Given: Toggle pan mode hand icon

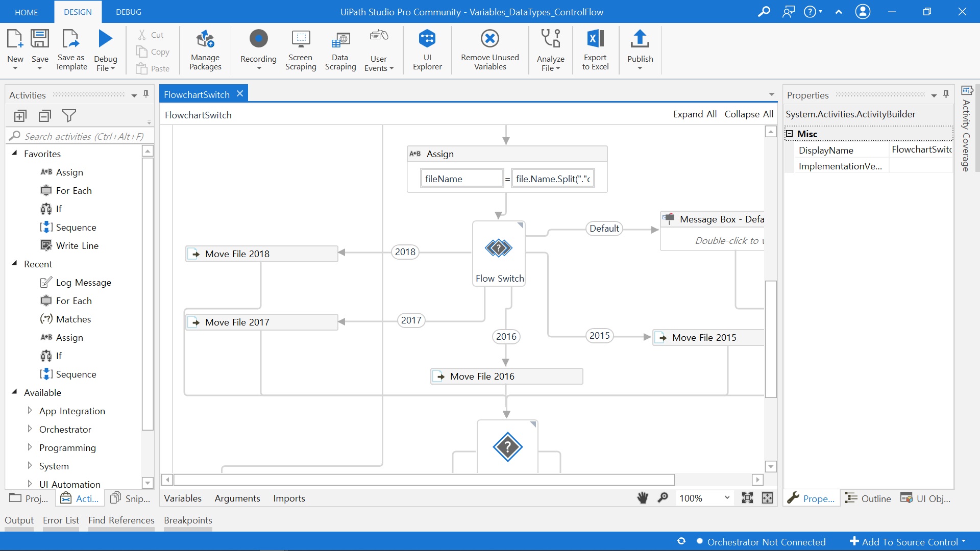Looking at the screenshot, I should [x=643, y=498].
